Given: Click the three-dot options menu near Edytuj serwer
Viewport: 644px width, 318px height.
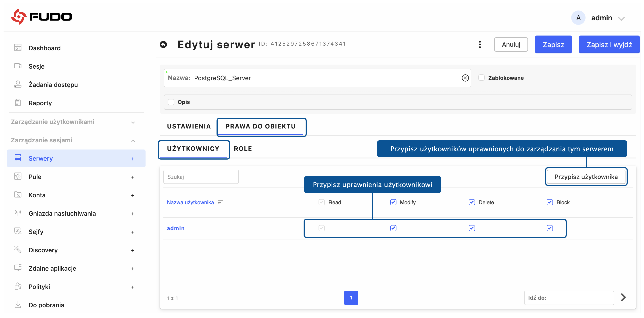Looking at the screenshot, I should tap(480, 44).
